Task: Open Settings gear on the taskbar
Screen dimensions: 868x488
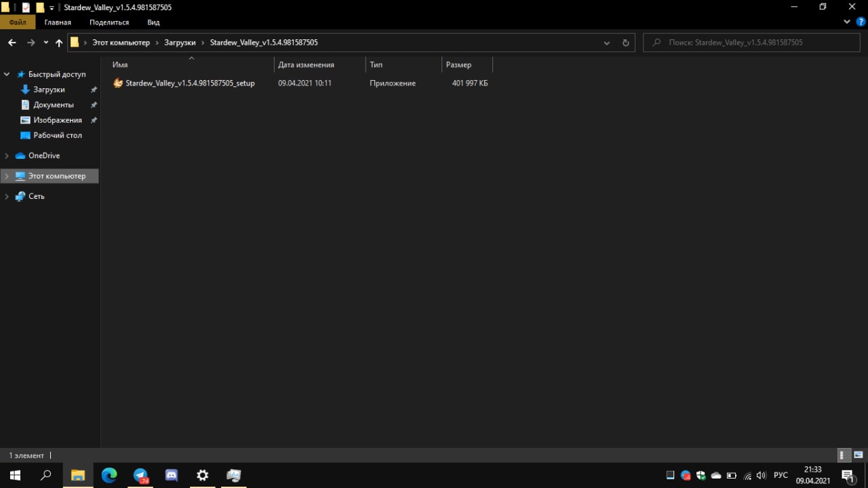Action: tap(203, 475)
